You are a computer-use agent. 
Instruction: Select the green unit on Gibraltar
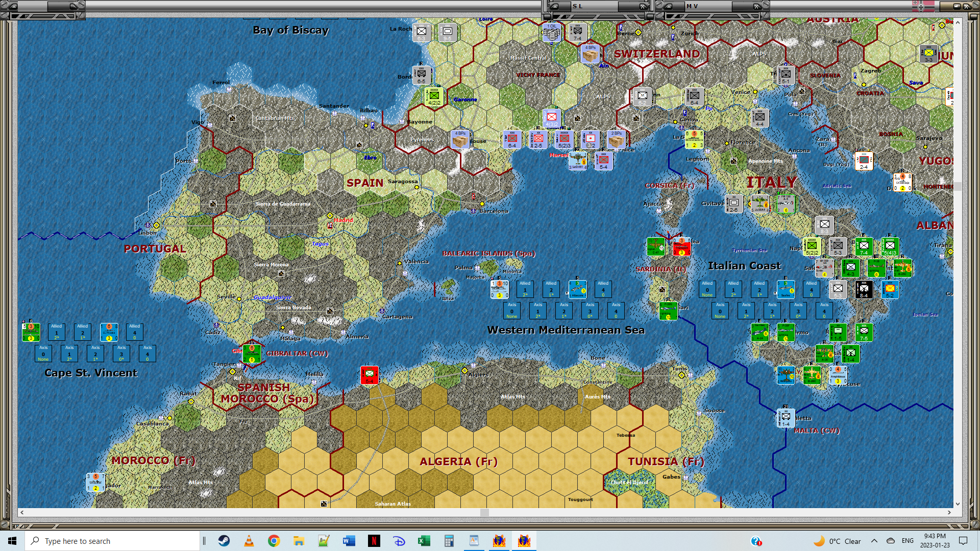[x=252, y=354]
